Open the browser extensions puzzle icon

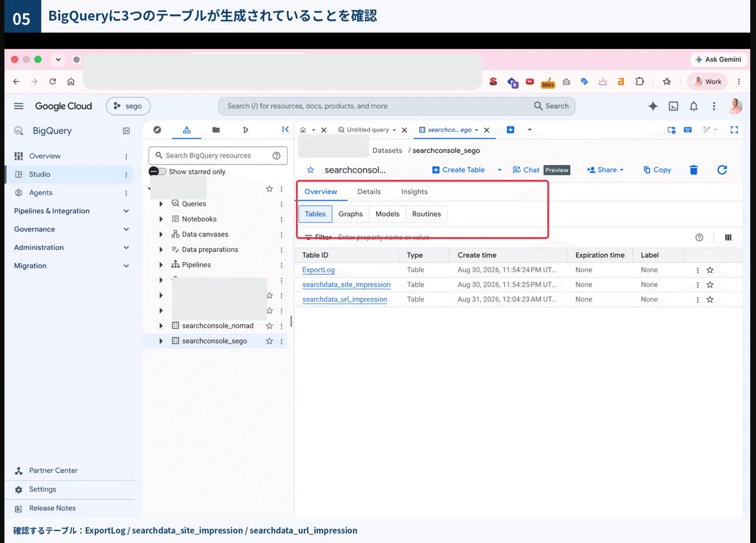click(x=640, y=81)
